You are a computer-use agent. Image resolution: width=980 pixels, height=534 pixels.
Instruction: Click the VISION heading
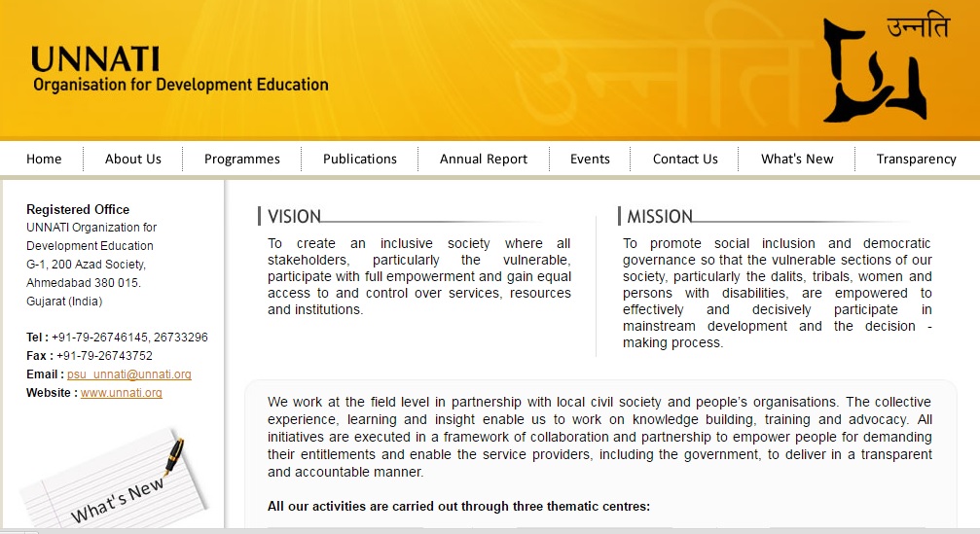(294, 216)
